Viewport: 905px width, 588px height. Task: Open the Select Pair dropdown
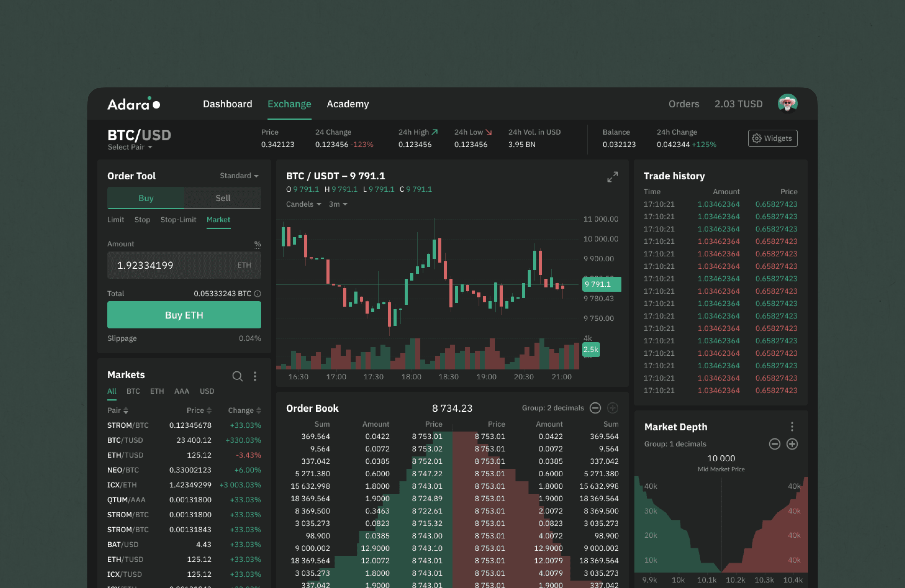[x=129, y=147]
